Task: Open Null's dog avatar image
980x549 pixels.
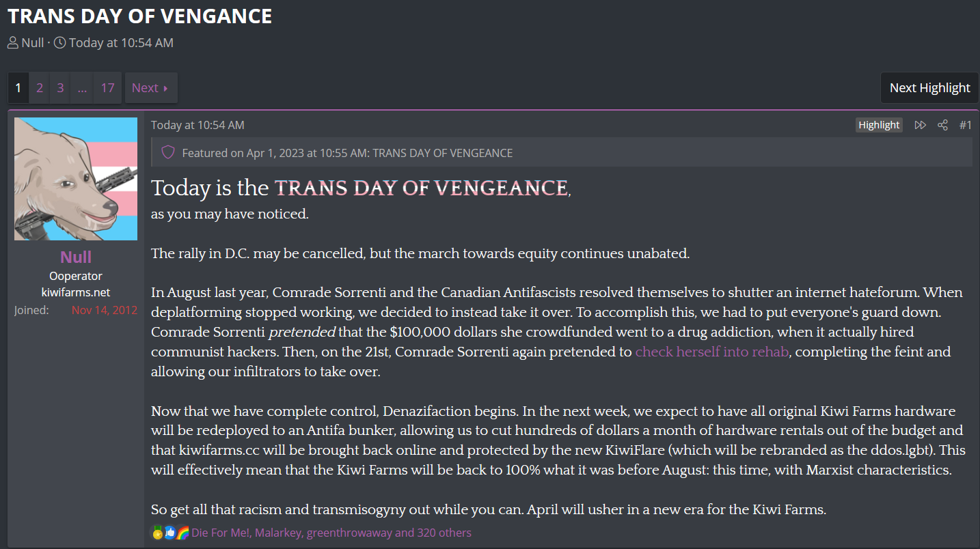Action: pyautogui.click(x=76, y=179)
